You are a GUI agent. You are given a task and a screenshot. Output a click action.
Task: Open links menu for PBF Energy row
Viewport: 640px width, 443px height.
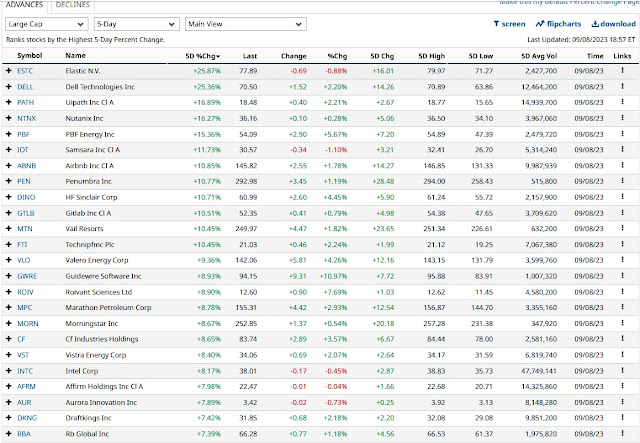[x=622, y=134]
